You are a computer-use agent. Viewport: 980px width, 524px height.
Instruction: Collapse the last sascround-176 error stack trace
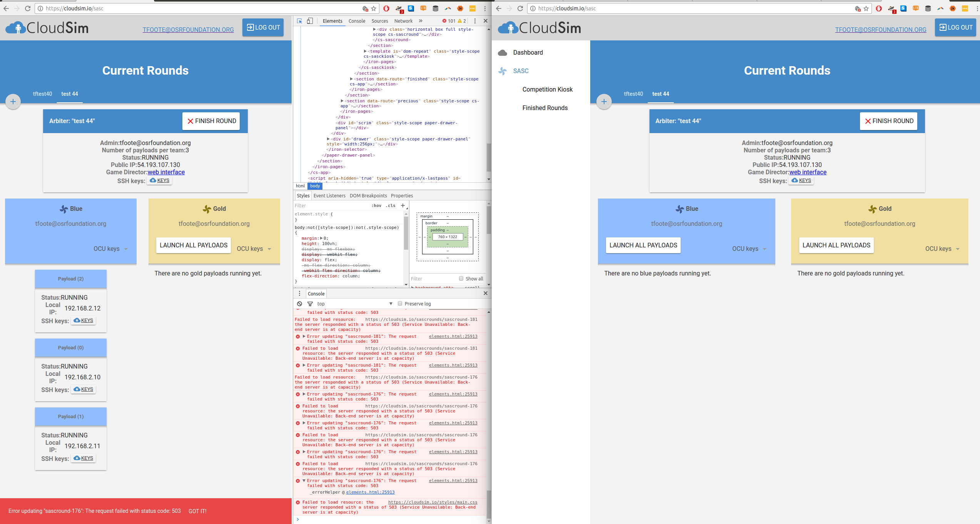click(304, 481)
